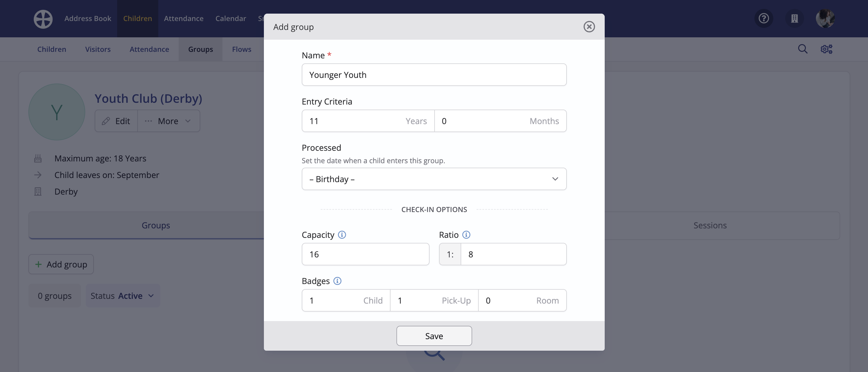The height and width of the screenshot is (372, 868).
Task: Click the Derby site text
Action: coord(66,192)
